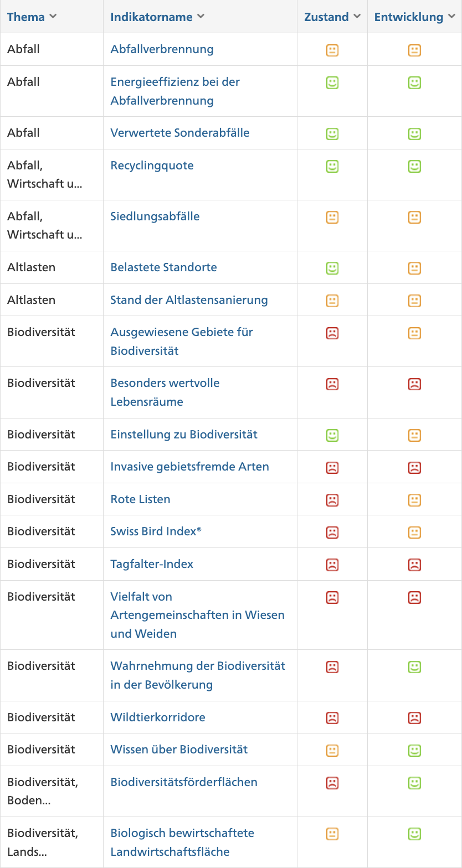
Task: Click red Zustand face for Wildtierkorridore
Action: (x=332, y=718)
